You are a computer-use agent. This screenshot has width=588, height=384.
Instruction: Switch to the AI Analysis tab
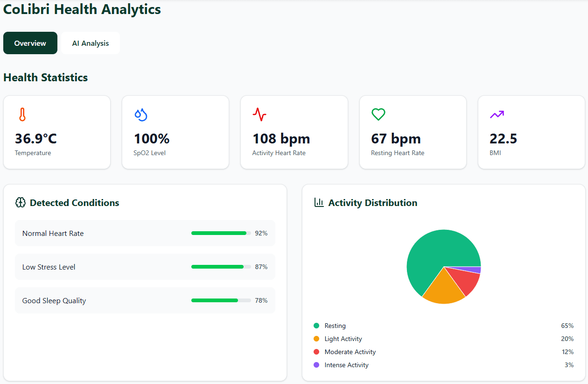(x=90, y=43)
